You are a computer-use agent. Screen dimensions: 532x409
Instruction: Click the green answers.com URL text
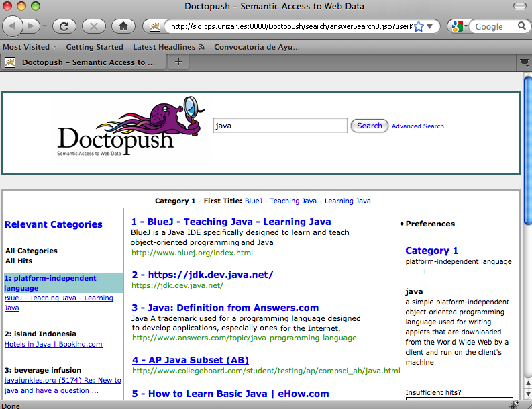point(244,338)
